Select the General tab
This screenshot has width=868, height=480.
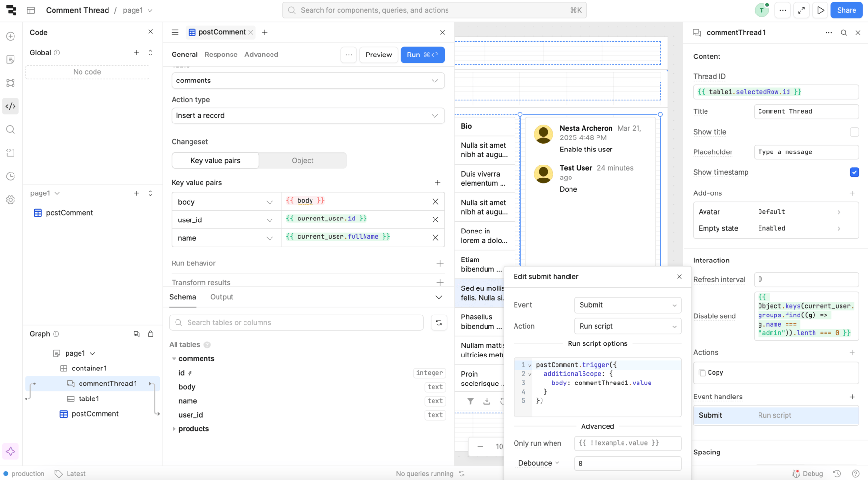[x=185, y=55]
